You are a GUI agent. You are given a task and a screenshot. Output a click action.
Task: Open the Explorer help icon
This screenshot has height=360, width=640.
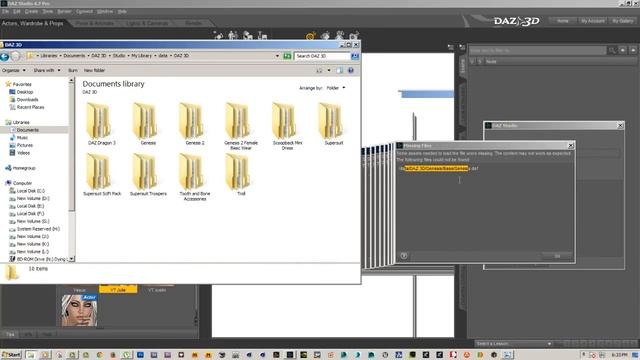351,71
